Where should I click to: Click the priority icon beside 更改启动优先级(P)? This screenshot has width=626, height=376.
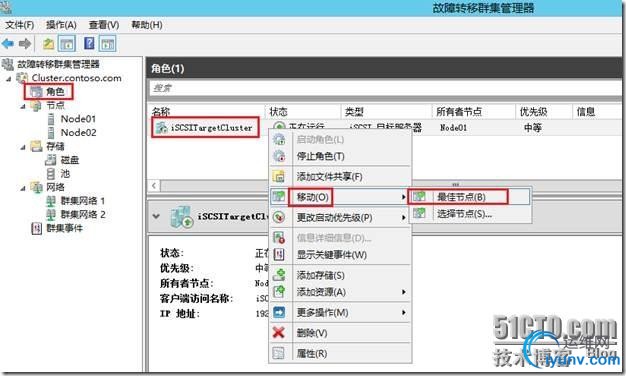click(279, 217)
